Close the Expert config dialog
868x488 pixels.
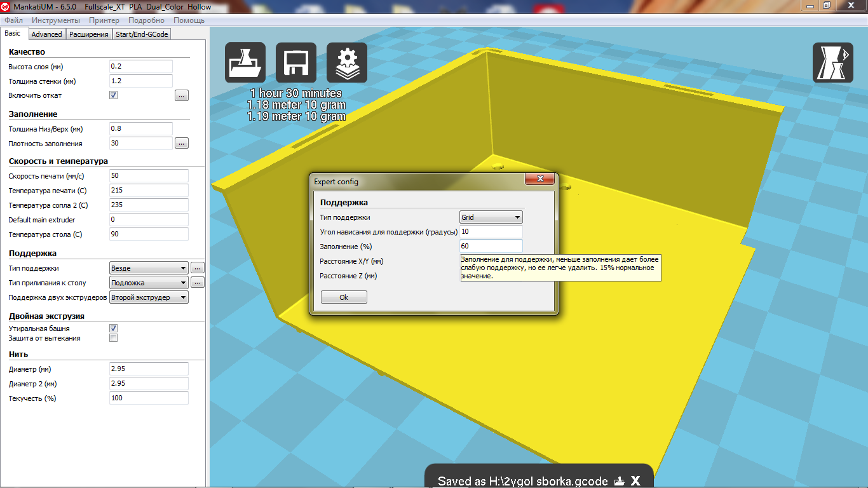pyautogui.click(x=539, y=179)
